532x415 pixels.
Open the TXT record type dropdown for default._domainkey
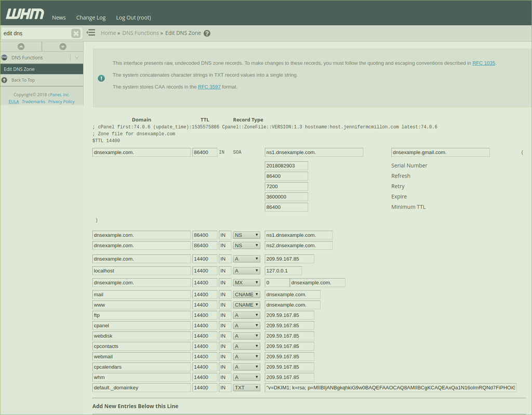(246, 387)
